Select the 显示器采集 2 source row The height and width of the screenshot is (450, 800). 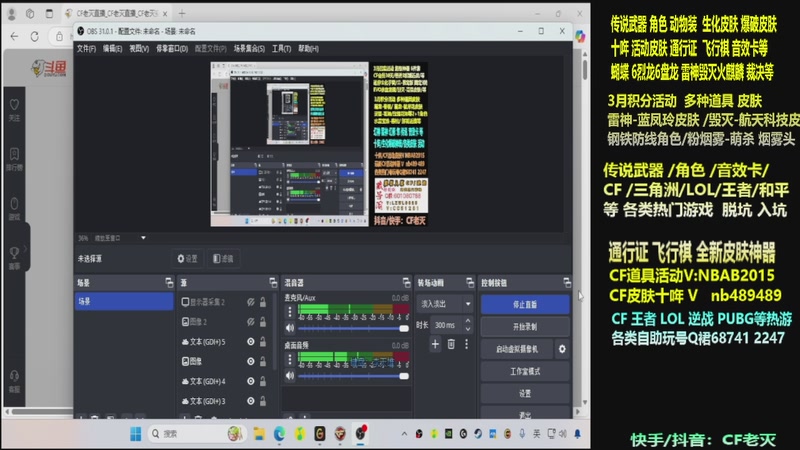[224, 302]
